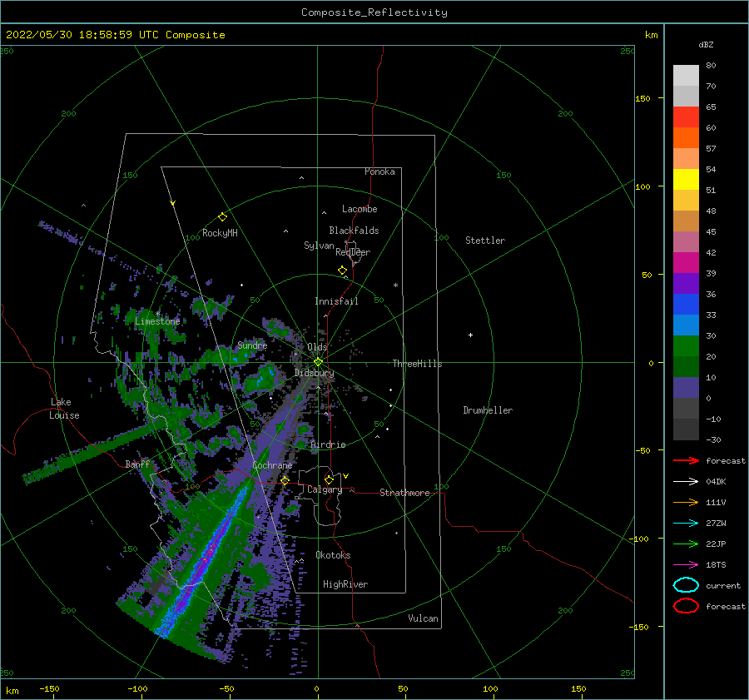Click the RedDeer city label
This screenshot has height=700, width=749.
(353, 252)
